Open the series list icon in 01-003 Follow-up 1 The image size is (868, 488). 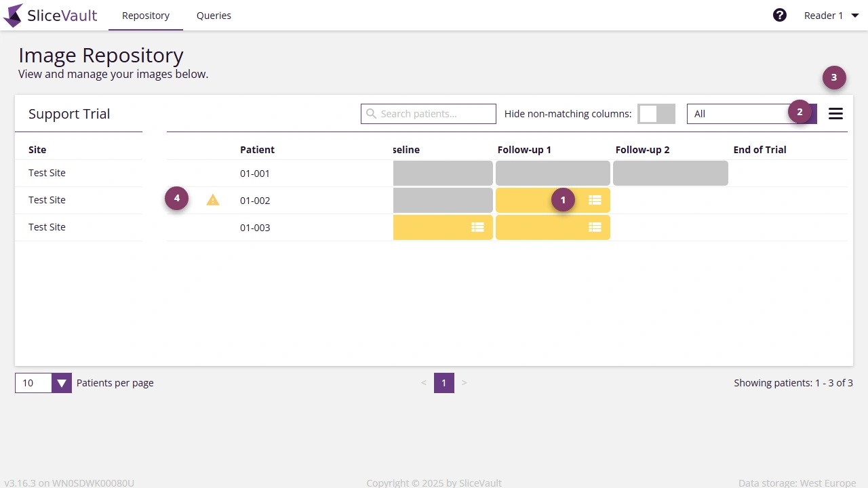[x=595, y=227]
